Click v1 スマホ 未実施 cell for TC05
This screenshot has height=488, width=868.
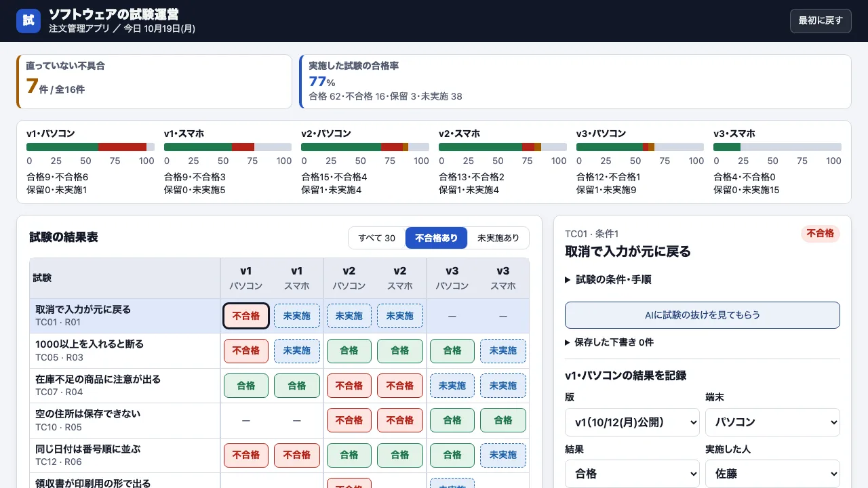[x=297, y=351]
